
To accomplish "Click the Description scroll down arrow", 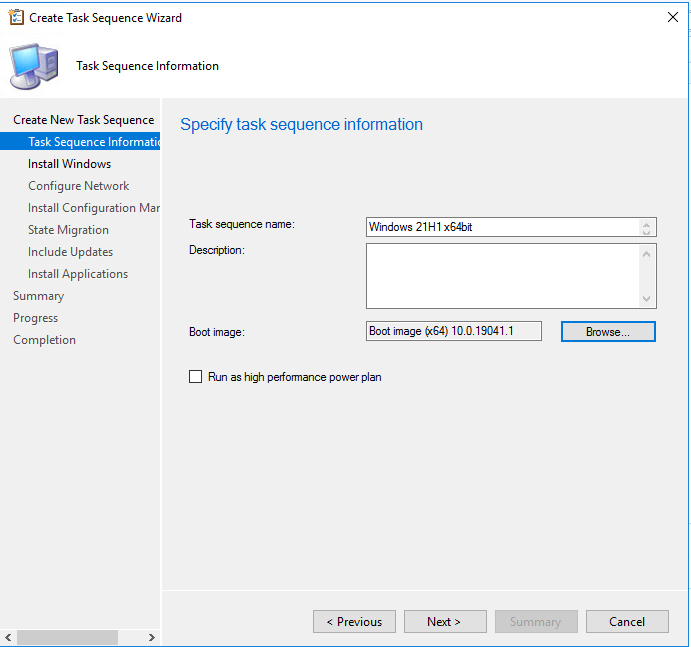I will pyautogui.click(x=646, y=299).
